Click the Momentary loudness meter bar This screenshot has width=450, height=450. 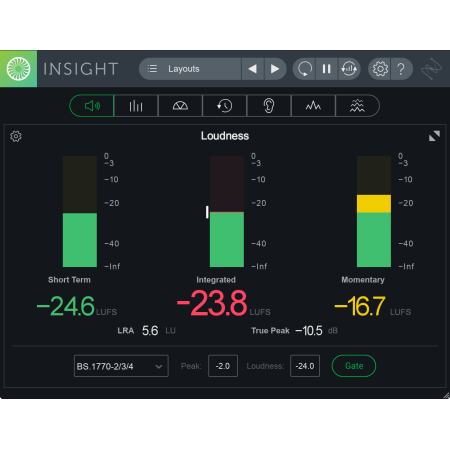click(374, 211)
